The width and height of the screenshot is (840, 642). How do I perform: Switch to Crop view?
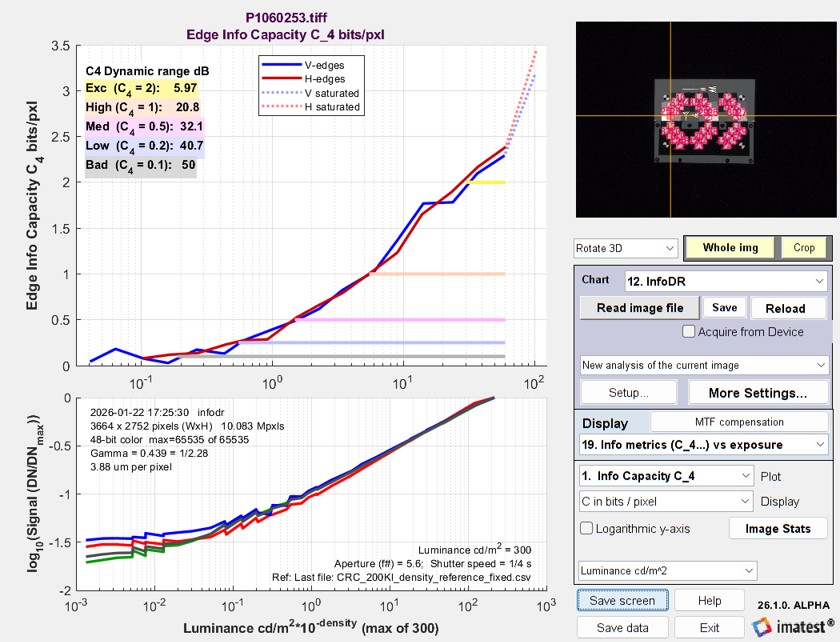[x=803, y=247]
